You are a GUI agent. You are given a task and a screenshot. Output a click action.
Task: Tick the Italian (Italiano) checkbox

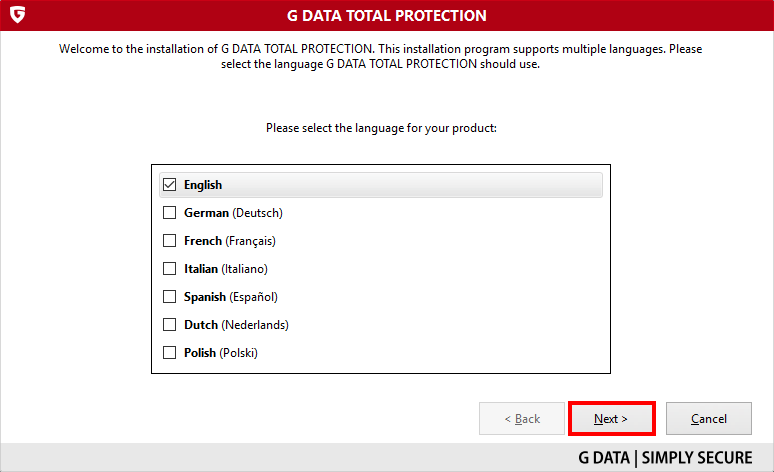pos(169,269)
